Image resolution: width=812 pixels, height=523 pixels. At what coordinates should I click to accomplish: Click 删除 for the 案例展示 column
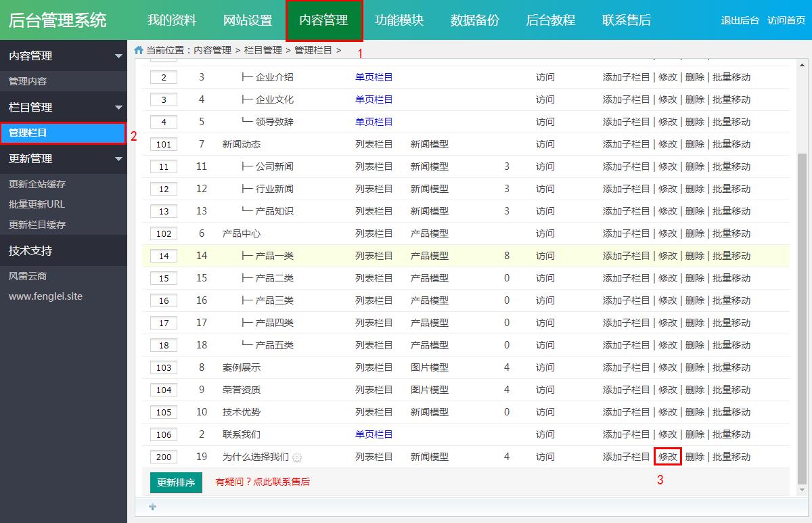696,367
